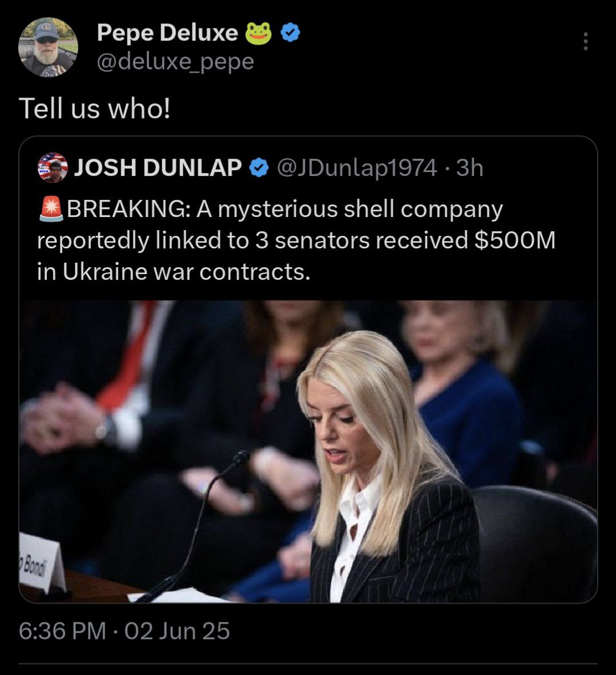Open the quoted hearing photo
Image resolution: width=616 pixels, height=675 pixels.
click(x=308, y=451)
